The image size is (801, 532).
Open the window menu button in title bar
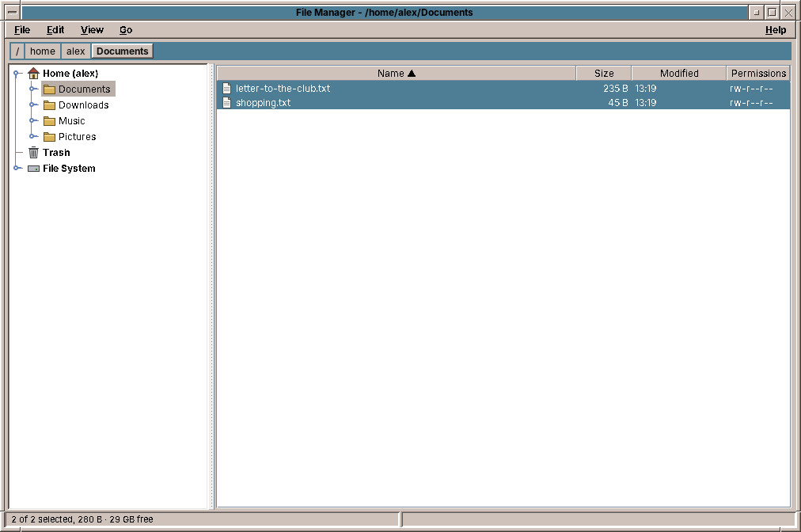pyautogui.click(x=13, y=12)
